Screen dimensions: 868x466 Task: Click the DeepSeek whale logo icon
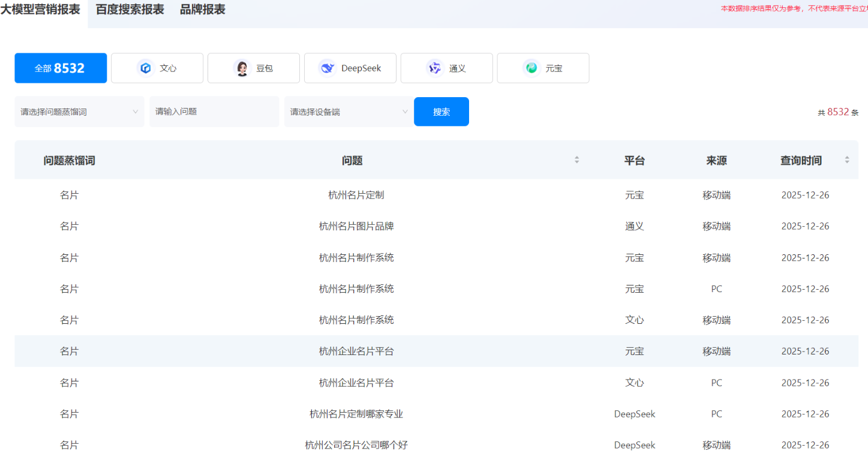327,68
